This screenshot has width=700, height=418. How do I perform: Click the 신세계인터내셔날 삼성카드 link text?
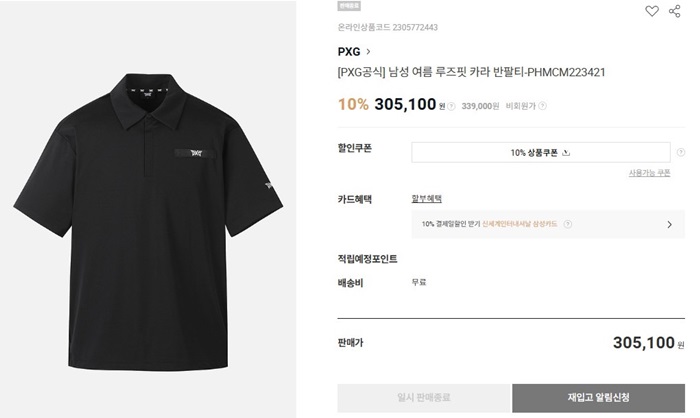[x=521, y=225]
